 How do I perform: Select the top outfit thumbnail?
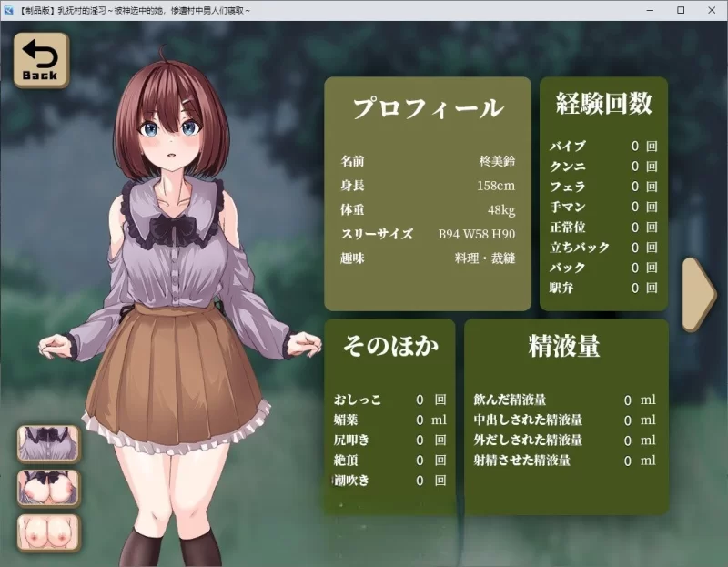pos(49,443)
